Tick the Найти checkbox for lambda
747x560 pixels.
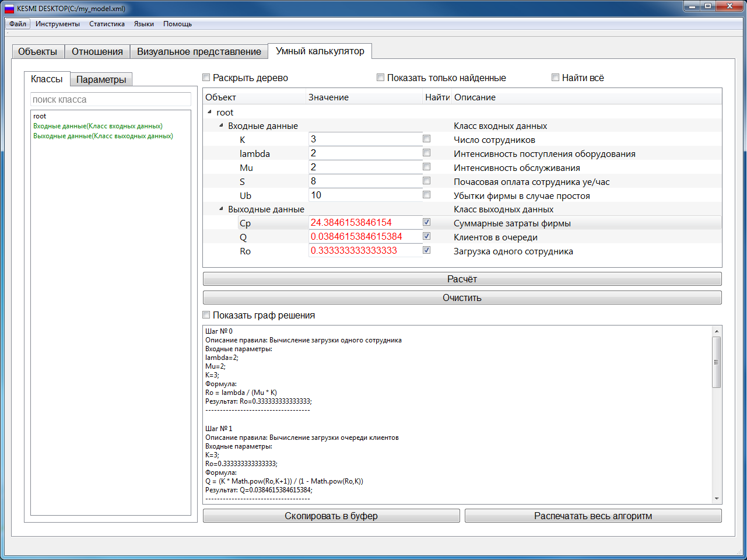(x=427, y=153)
